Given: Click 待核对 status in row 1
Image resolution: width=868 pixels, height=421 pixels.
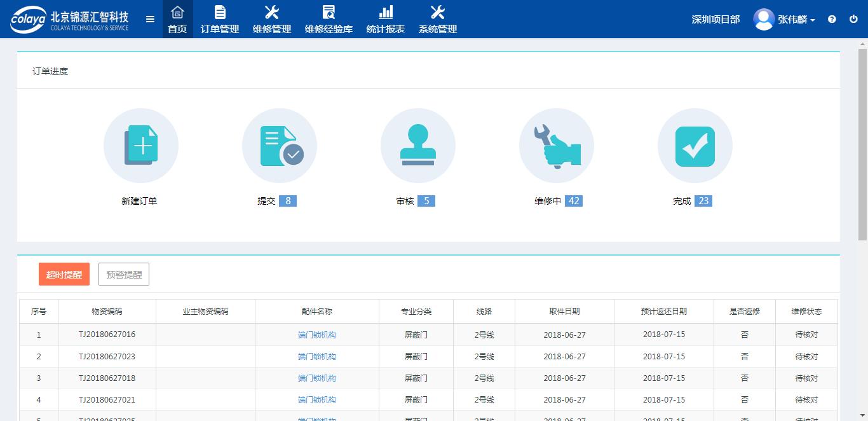Looking at the screenshot, I should [806, 335].
